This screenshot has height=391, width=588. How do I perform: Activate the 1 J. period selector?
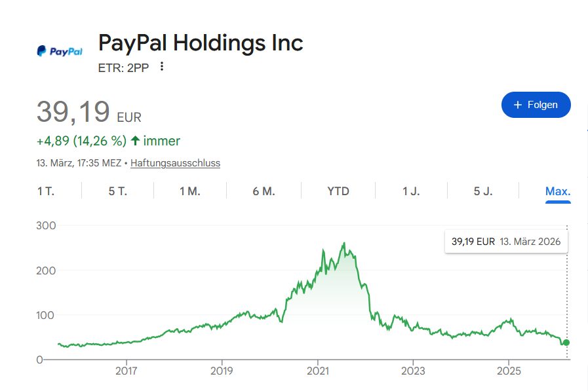(x=410, y=191)
